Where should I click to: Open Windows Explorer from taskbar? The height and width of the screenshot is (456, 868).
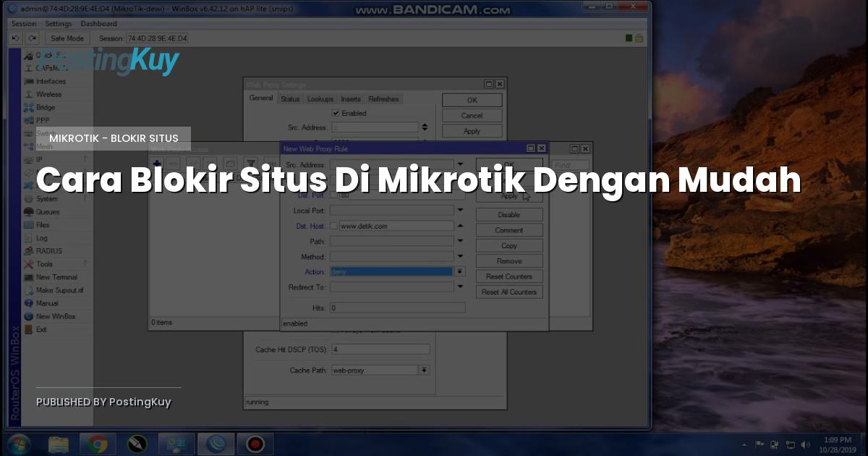click(x=59, y=443)
